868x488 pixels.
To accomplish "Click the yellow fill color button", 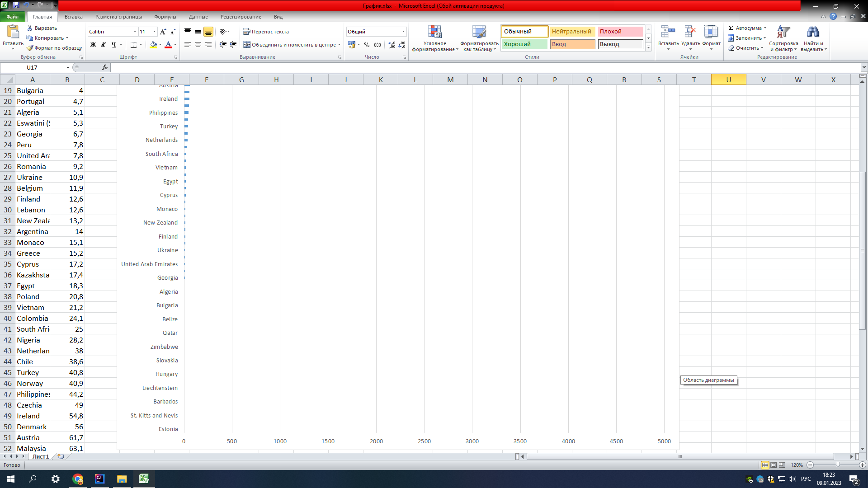I will coord(153,45).
